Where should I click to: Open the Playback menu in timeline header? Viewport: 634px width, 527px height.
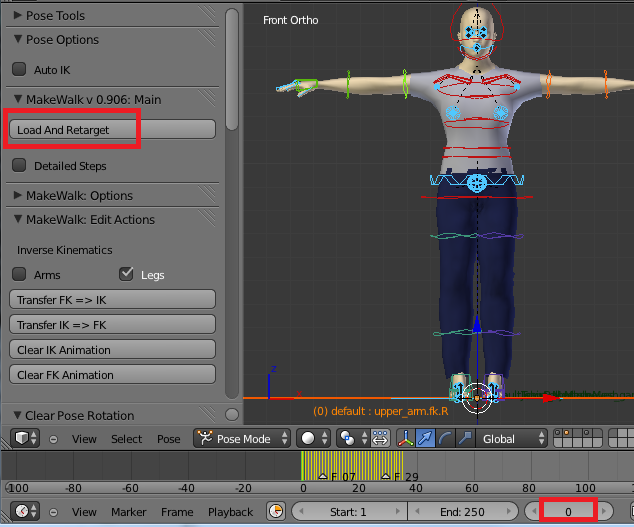pos(230,511)
